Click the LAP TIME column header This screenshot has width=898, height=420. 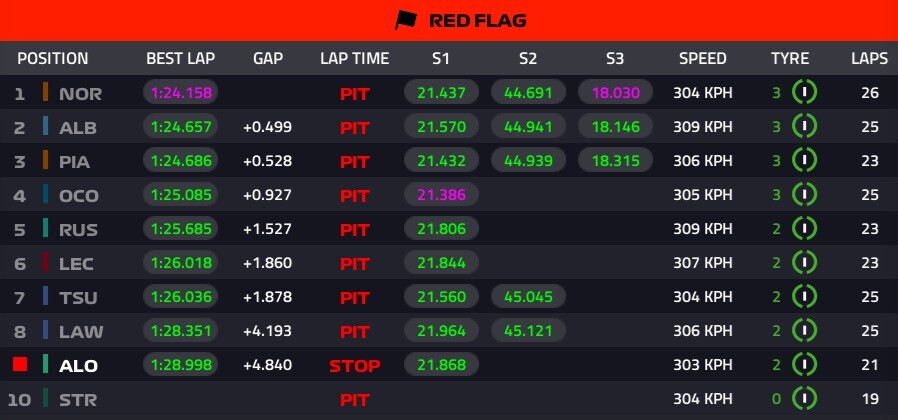tap(354, 58)
